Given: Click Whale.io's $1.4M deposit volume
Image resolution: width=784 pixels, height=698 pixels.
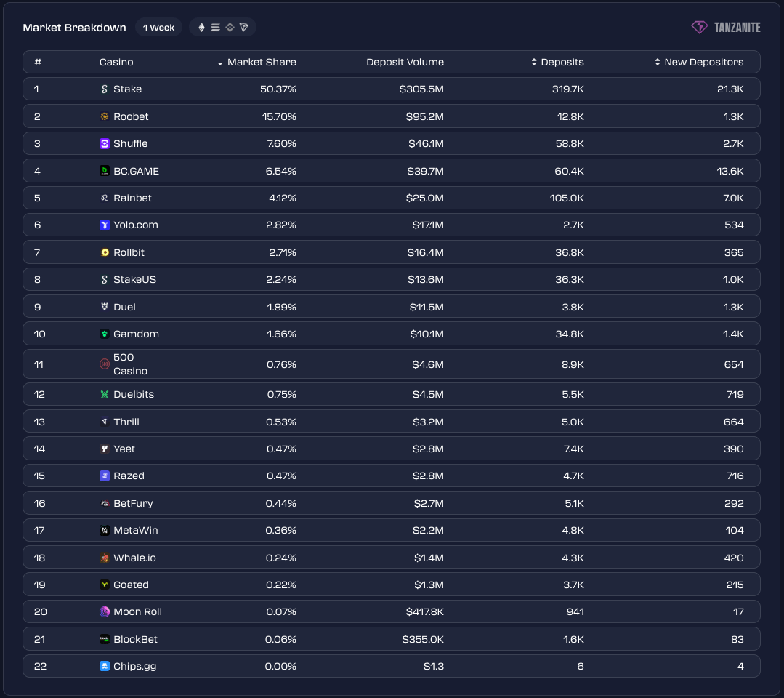Looking at the screenshot, I should click(429, 558).
